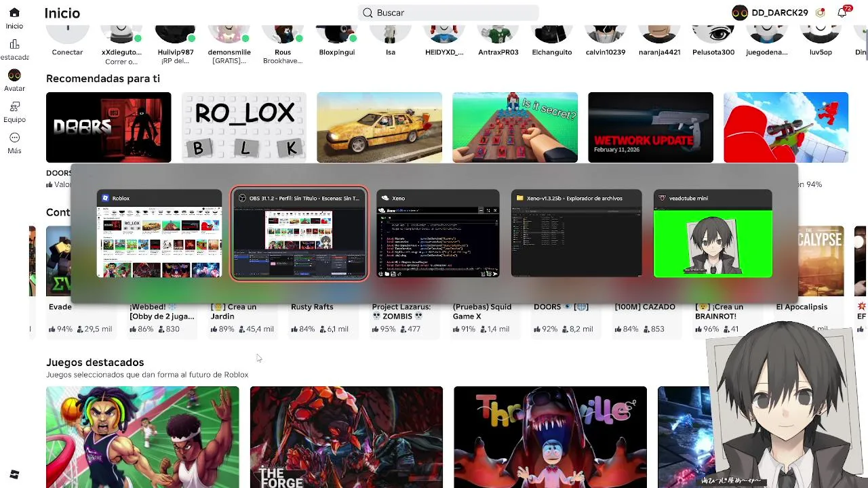The height and width of the screenshot is (488, 868).
Task: Open the WETWORK UPDATE game thumbnail
Action: pyautogui.click(x=651, y=127)
